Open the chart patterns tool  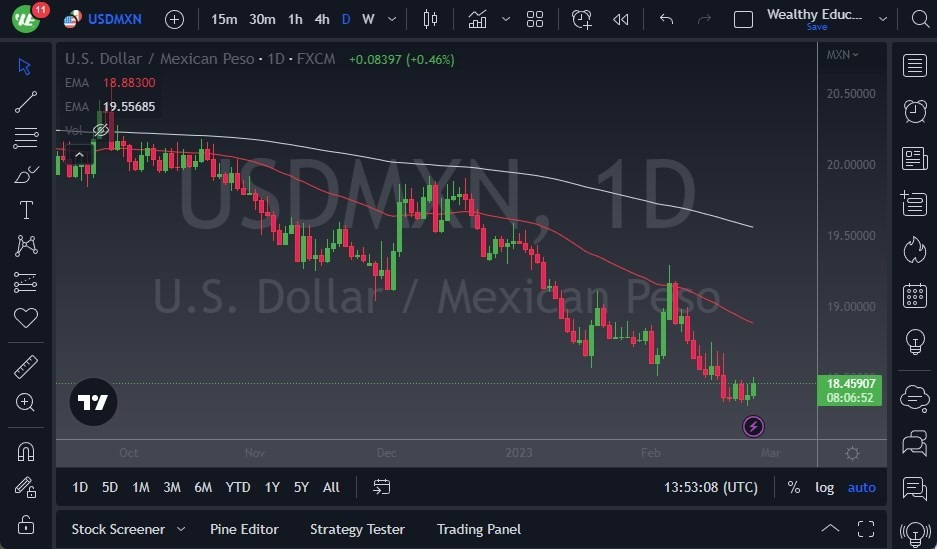25,246
